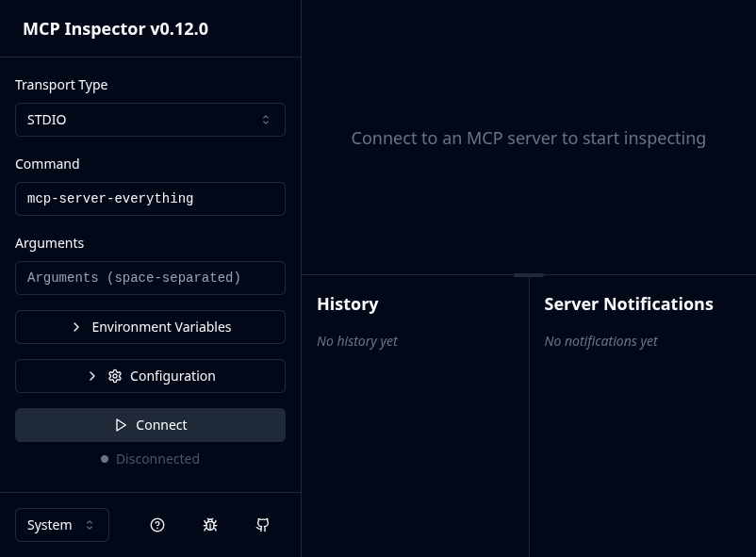The width and height of the screenshot is (756, 557).
Task: Click the play icon on the Connect button
Action: [x=121, y=425]
